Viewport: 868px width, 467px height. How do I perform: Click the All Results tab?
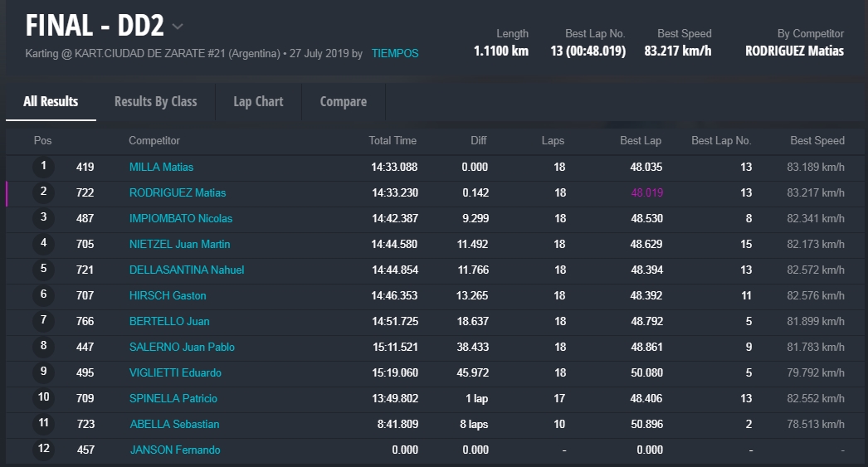pos(51,101)
